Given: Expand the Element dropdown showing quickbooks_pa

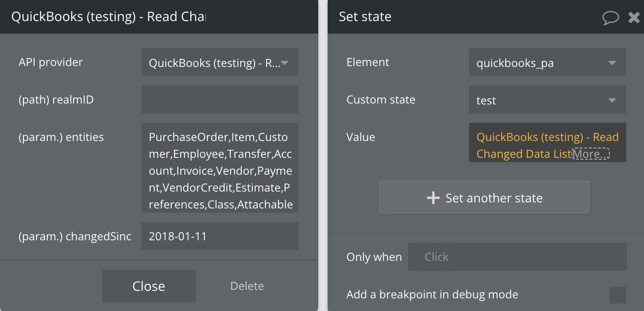Looking at the screenshot, I should point(547,62).
